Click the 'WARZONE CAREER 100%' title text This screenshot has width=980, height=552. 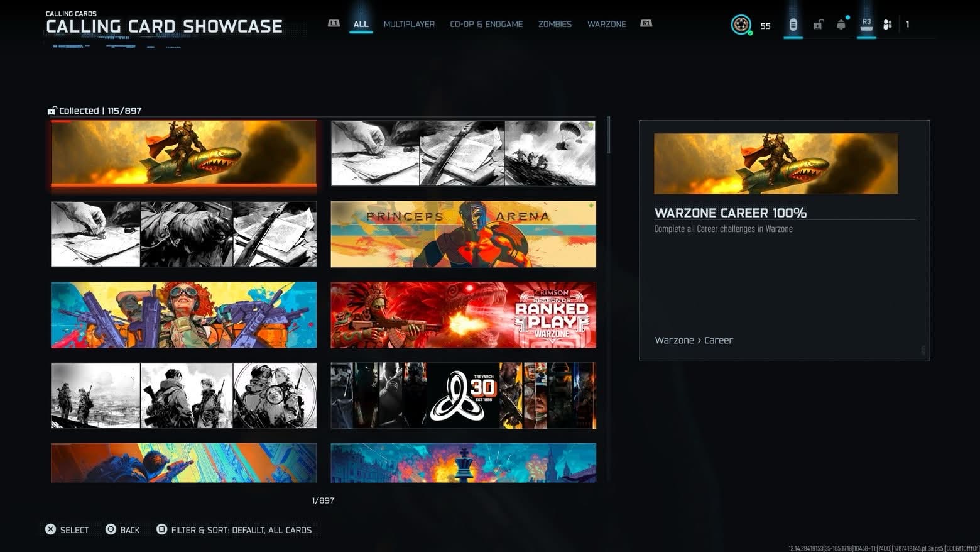tap(731, 213)
